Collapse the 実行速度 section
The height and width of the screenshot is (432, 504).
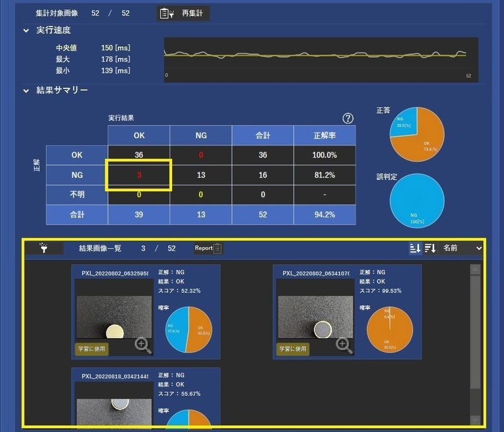(x=26, y=30)
